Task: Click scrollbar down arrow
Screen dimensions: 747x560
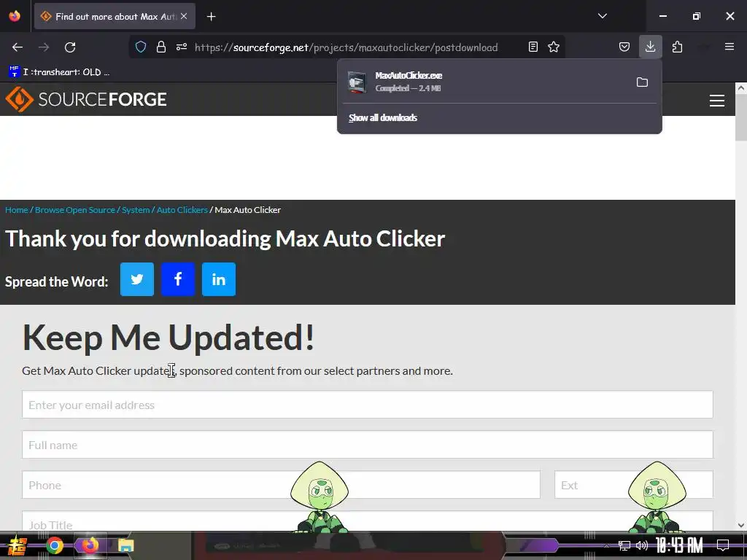Action: pyautogui.click(x=741, y=525)
